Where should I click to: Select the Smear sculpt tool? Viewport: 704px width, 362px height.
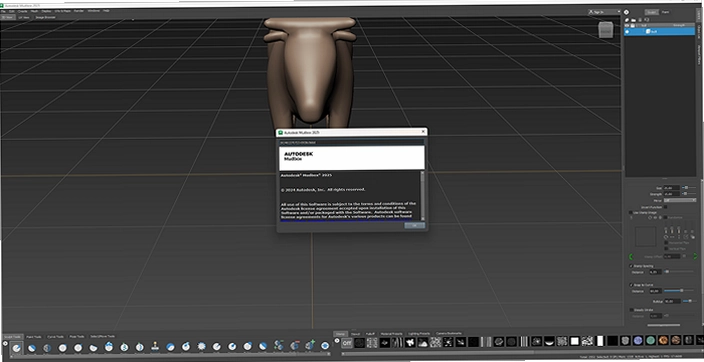coord(232,346)
